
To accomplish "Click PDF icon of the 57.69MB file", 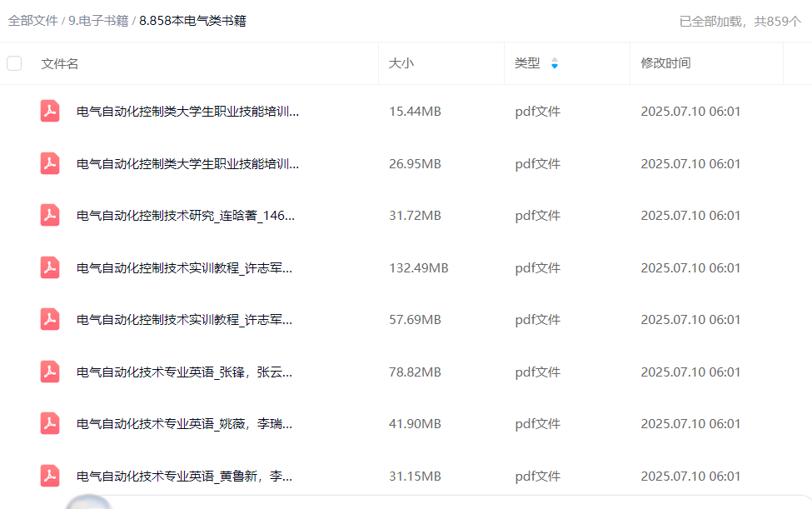I will click(x=50, y=319).
